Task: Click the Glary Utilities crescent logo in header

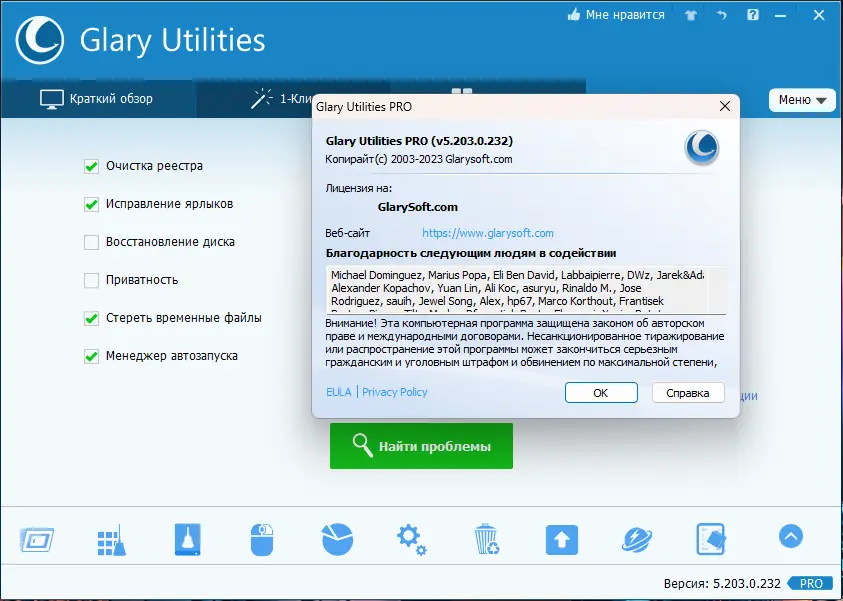Action: [x=40, y=40]
